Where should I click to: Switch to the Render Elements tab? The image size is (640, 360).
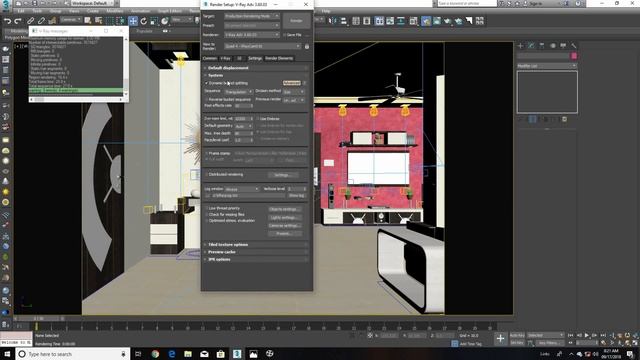coord(279,58)
